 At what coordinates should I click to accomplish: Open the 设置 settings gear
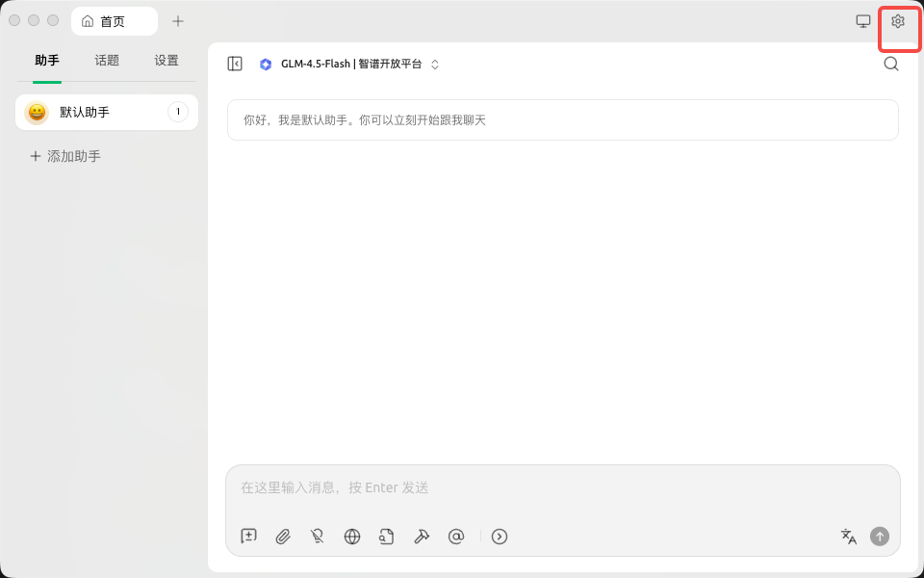point(898,20)
